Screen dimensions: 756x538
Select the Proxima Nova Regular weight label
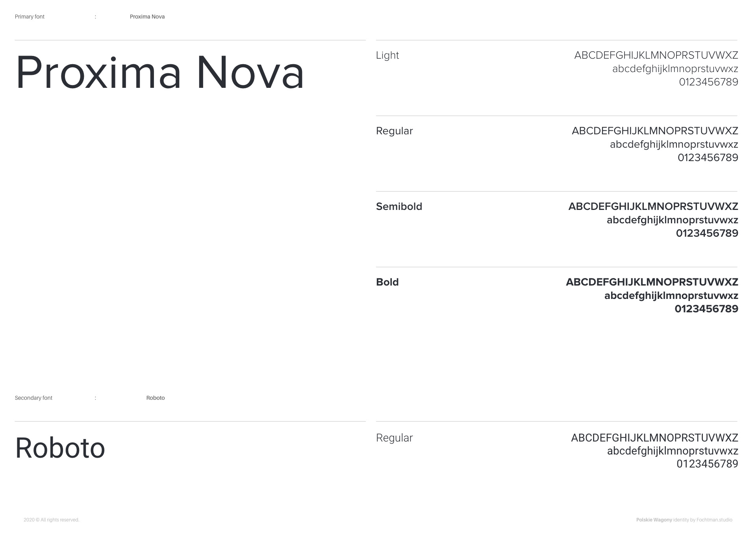tap(394, 131)
